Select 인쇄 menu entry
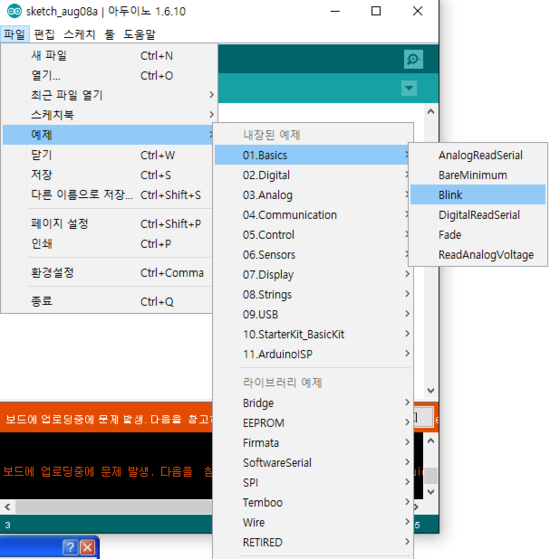The image size is (550, 559). coord(109,244)
